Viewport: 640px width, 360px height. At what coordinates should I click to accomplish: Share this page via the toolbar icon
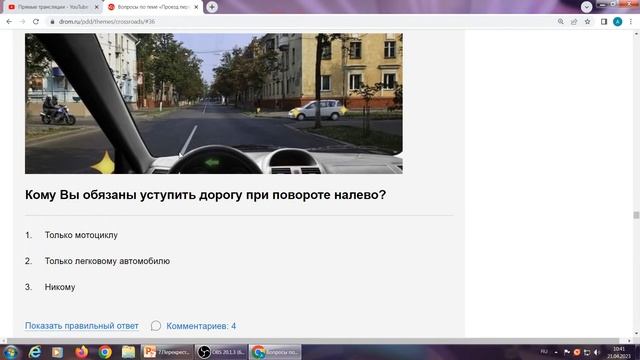click(574, 22)
